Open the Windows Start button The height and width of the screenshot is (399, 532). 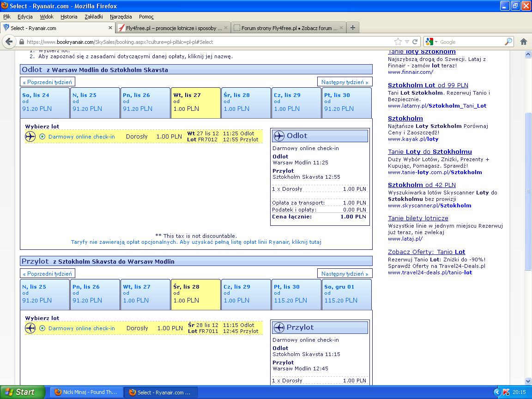coord(22,392)
